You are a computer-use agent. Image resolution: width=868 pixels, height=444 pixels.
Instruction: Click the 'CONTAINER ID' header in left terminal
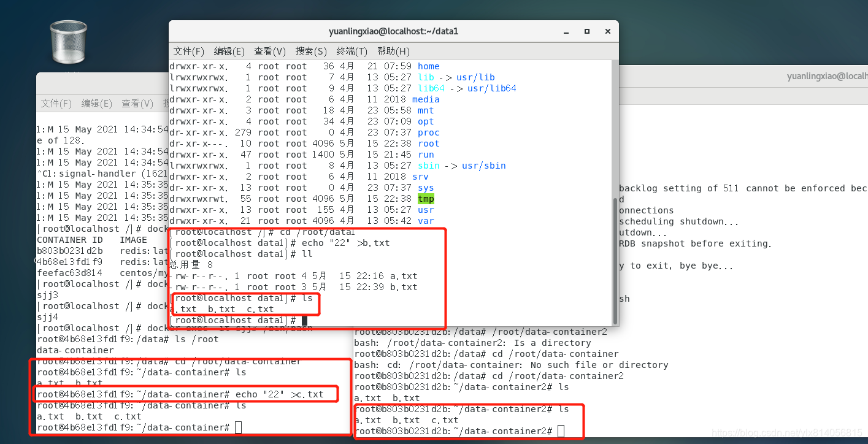click(x=70, y=240)
